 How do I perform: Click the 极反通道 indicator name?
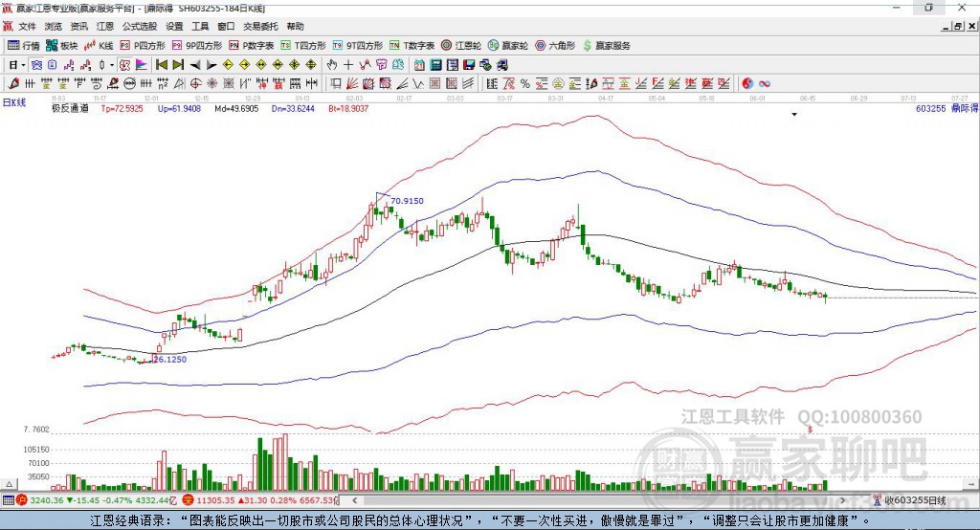pyautogui.click(x=70, y=108)
